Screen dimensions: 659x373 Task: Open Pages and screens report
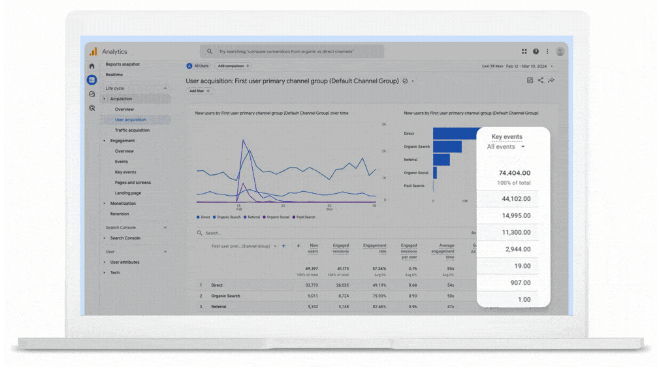(133, 183)
